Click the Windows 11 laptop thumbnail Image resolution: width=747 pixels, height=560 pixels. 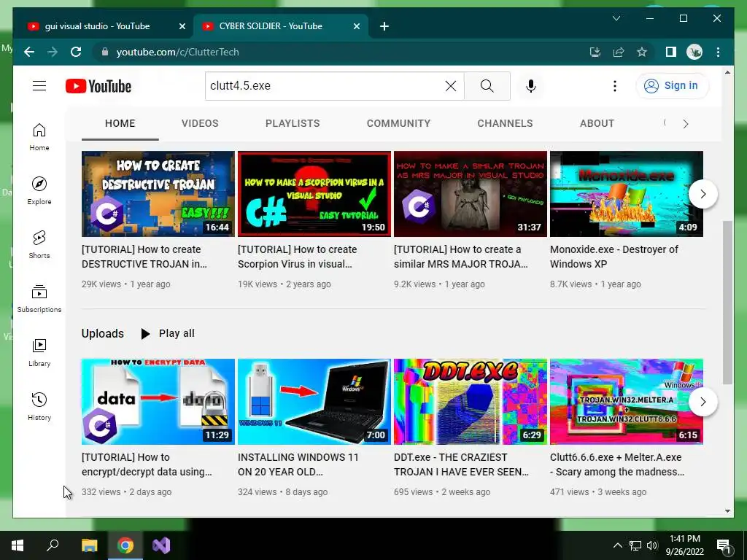[314, 402]
